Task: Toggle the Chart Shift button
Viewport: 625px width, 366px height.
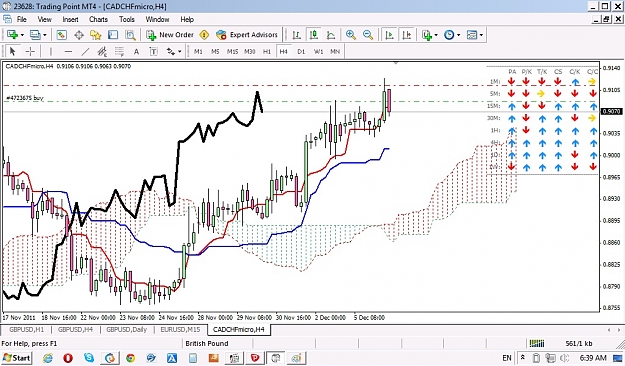Action: pyautogui.click(x=407, y=35)
